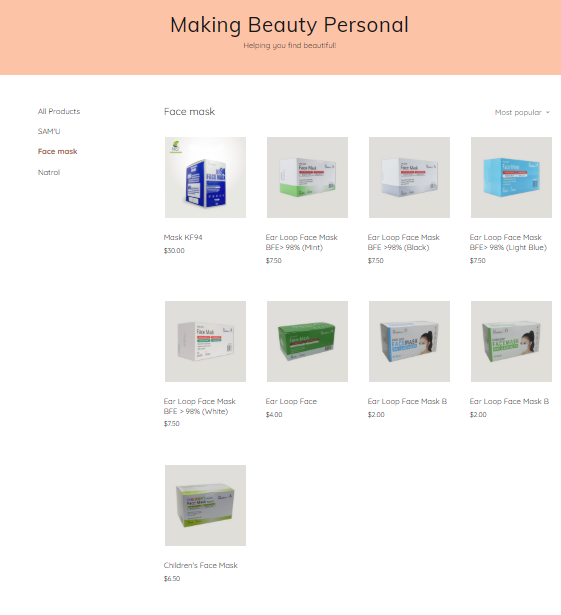The width and height of the screenshot is (561, 615).
Task: Open Children's Face Mask title link
Action: click(200, 565)
